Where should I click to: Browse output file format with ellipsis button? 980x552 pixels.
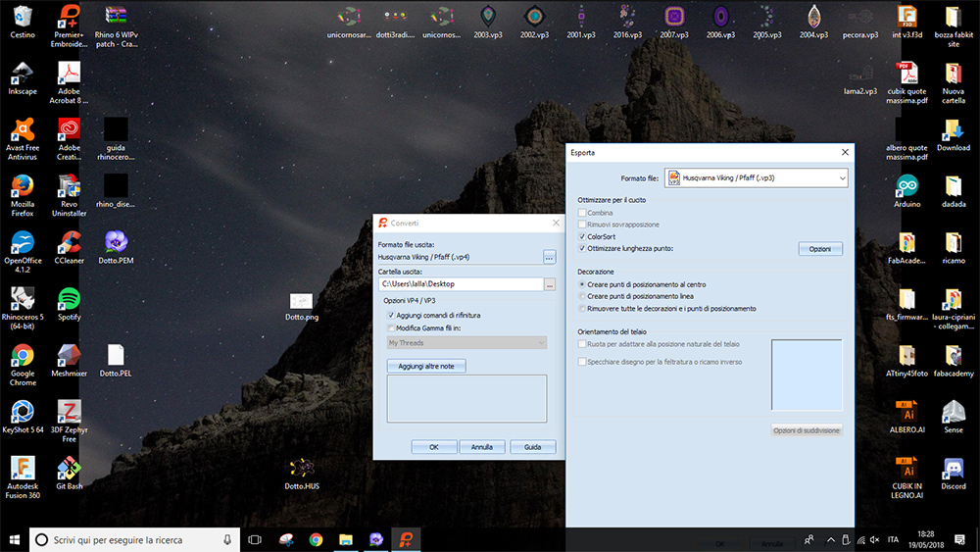(550, 257)
